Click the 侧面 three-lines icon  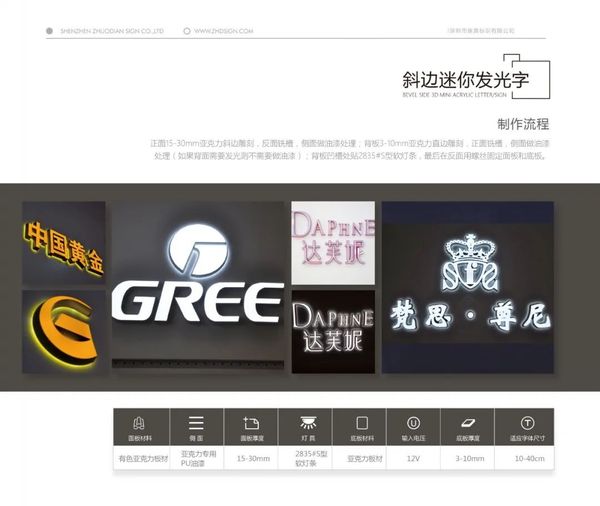[196, 423]
